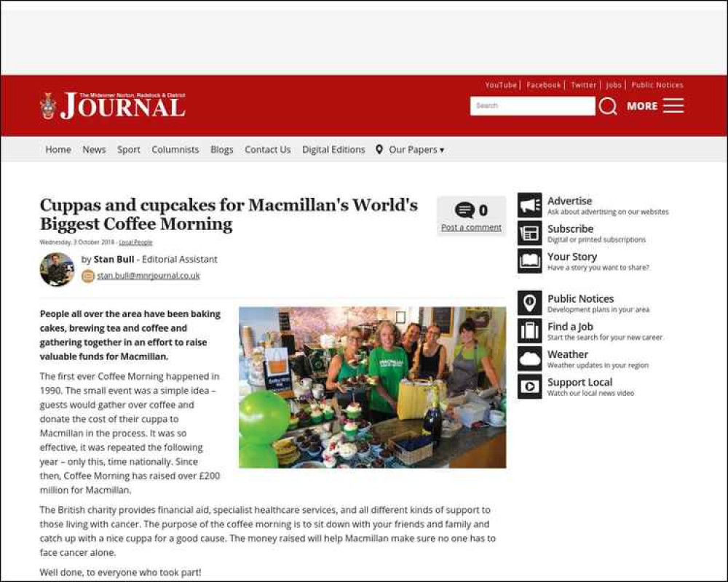Open the Blogs section
Image resolution: width=728 pixels, height=582 pixels.
click(x=222, y=150)
